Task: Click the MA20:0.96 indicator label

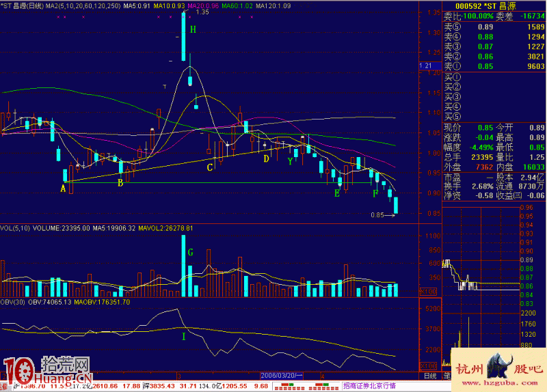Action: (203, 6)
